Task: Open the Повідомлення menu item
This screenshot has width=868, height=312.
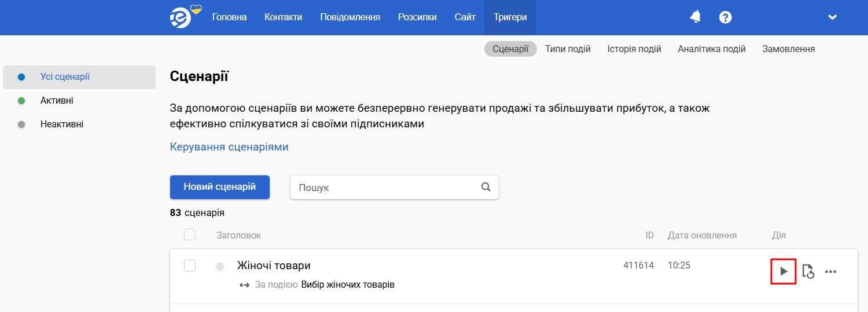Action: [350, 17]
